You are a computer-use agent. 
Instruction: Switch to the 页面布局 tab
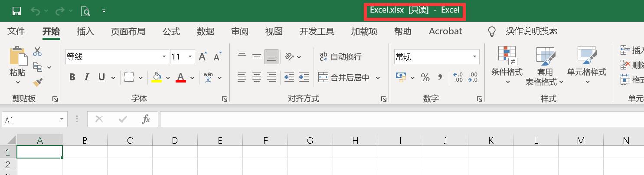[128, 31]
